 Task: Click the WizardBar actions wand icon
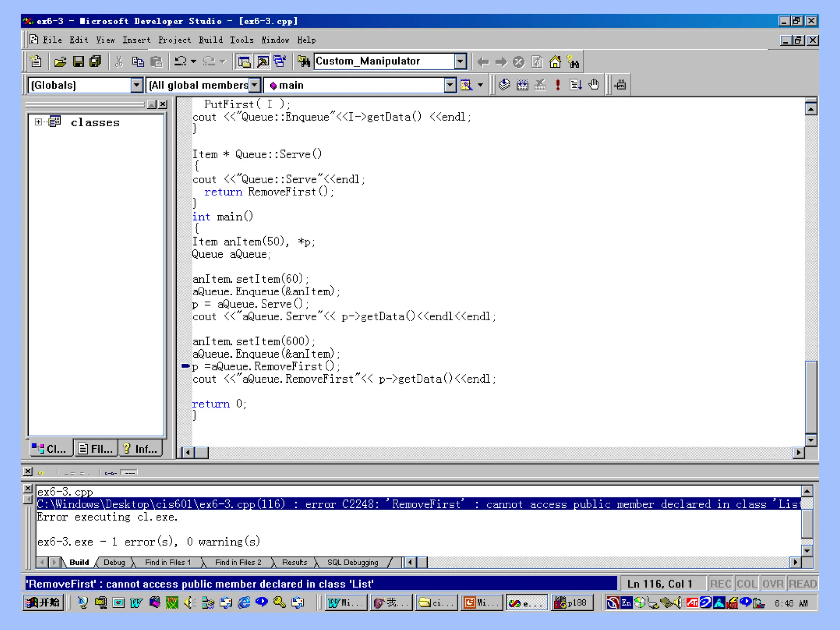click(466, 85)
